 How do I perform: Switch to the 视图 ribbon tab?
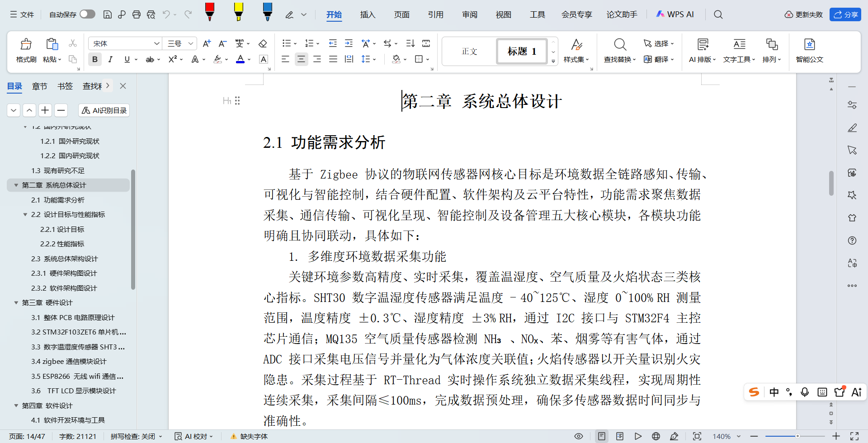(503, 14)
